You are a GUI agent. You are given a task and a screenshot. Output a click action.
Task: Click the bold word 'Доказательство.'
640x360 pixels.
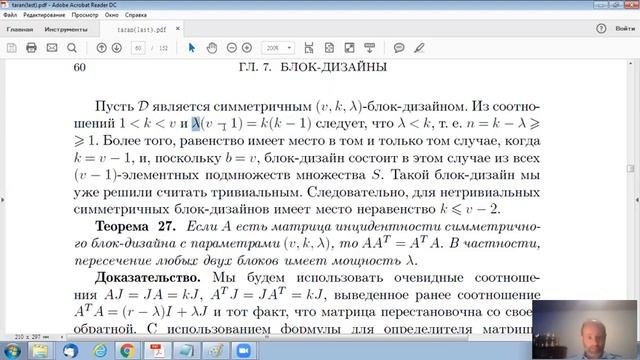tap(148, 278)
